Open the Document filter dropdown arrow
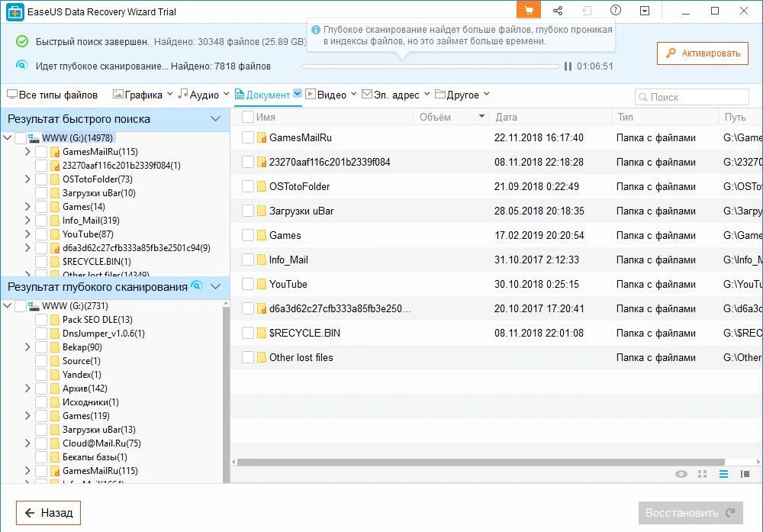Screen dimensions: 763x532 [x=298, y=93]
